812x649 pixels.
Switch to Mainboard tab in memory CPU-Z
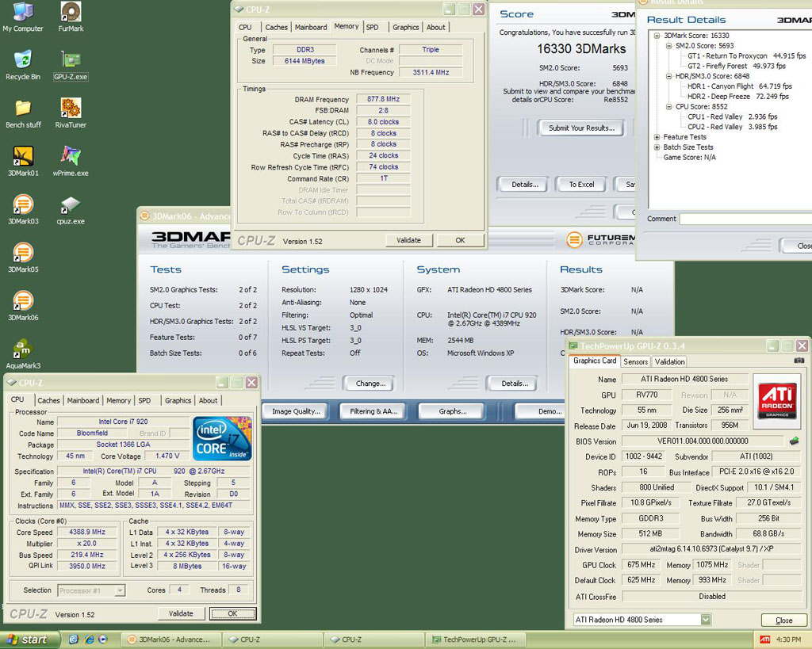click(x=311, y=27)
